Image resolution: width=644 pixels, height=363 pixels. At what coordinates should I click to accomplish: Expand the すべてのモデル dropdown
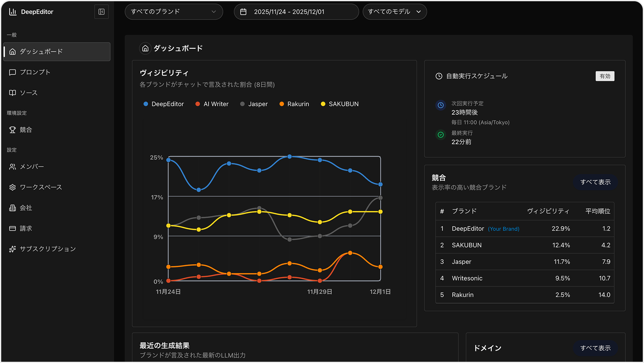click(x=394, y=12)
